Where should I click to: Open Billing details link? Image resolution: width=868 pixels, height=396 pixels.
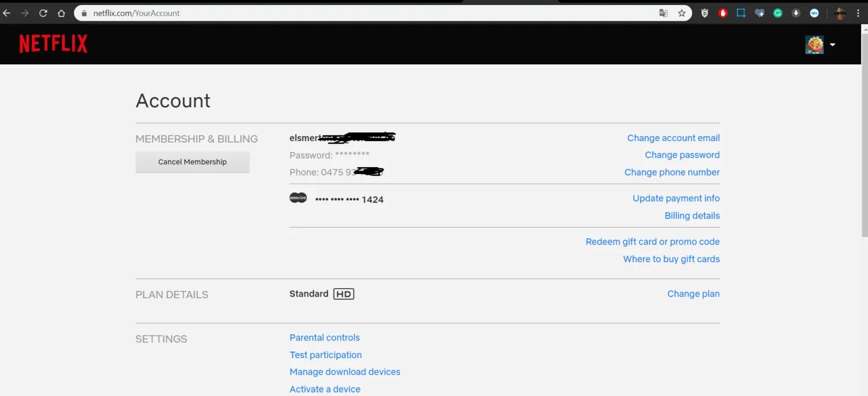tap(692, 216)
